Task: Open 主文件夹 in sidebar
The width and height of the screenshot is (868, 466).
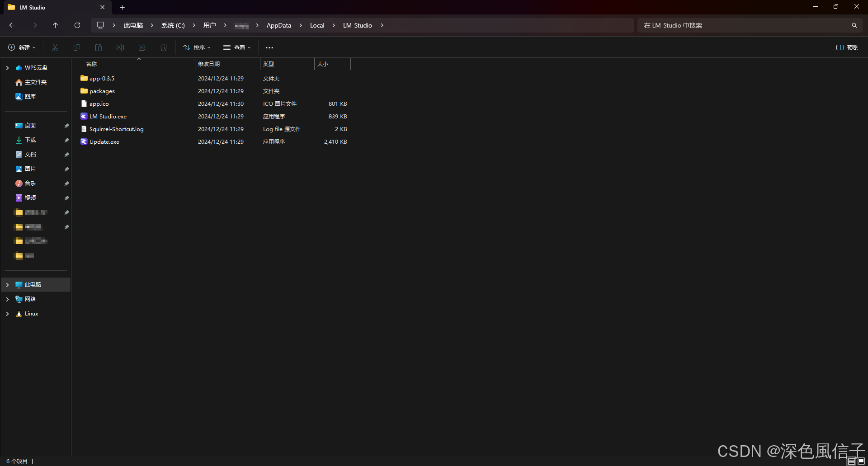Action: click(36, 82)
